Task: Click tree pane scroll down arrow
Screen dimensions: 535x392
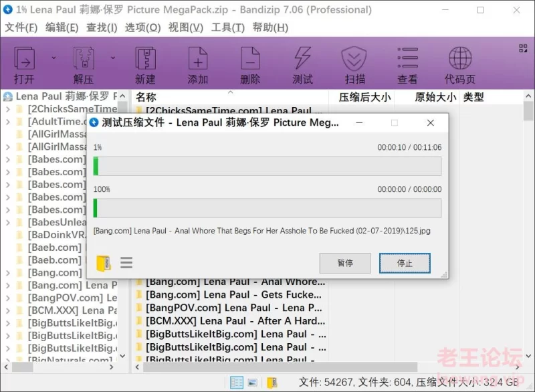Action: click(x=122, y=356)
